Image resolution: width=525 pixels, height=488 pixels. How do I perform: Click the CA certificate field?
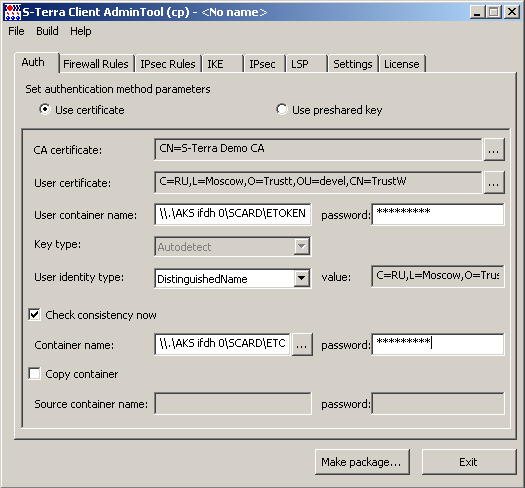click(x=318, y=149)
